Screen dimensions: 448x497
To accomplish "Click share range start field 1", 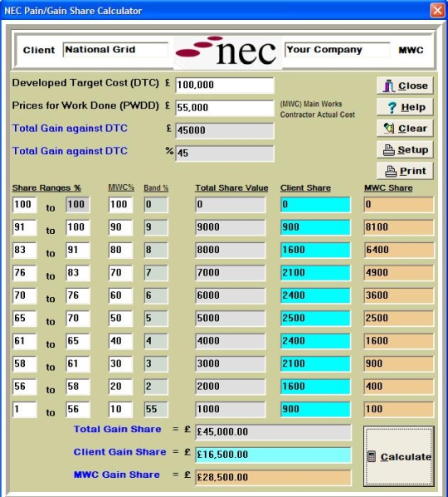I will pos(24,409).
